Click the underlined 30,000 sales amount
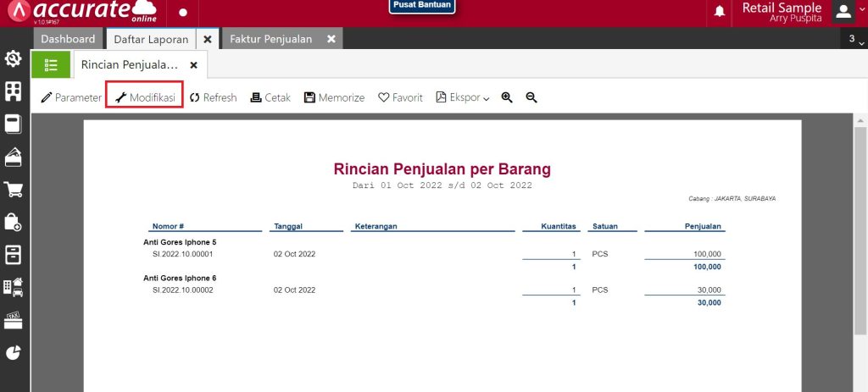The image size is (868, 392). [x=709, y=290]
